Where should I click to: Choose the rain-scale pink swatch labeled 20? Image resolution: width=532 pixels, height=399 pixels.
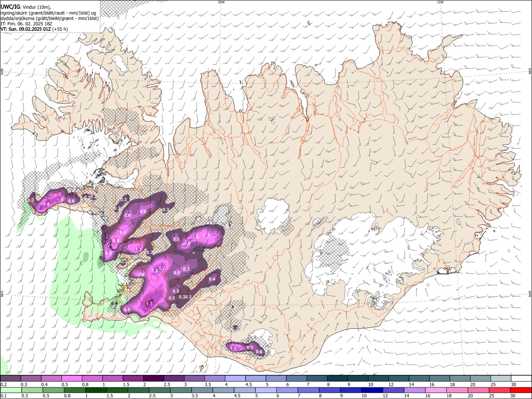tap(478, 390)
